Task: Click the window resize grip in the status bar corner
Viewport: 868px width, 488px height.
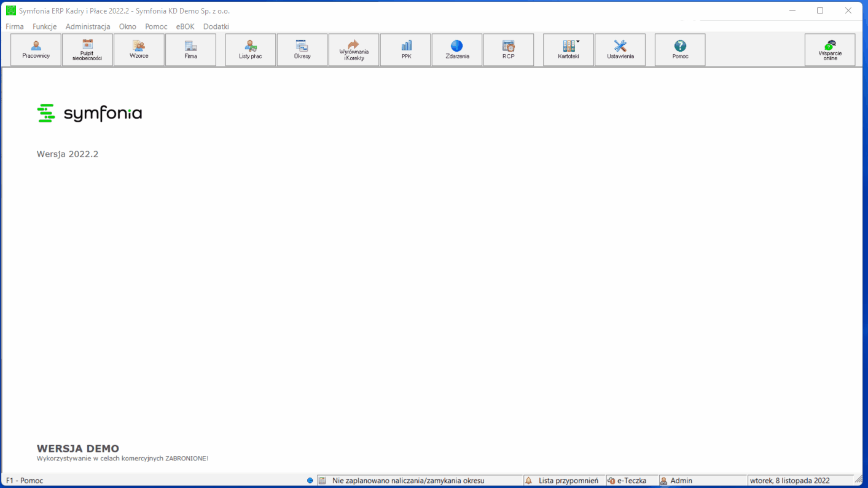Action: click(x=859, y=480)
